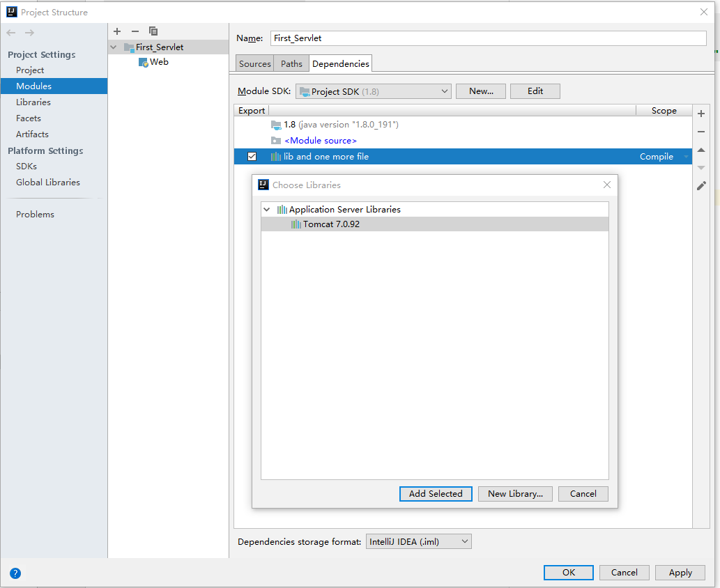Select the 1.8 java version row
Image resolution: width=720 pixels, height=588 pixels.
463,125
